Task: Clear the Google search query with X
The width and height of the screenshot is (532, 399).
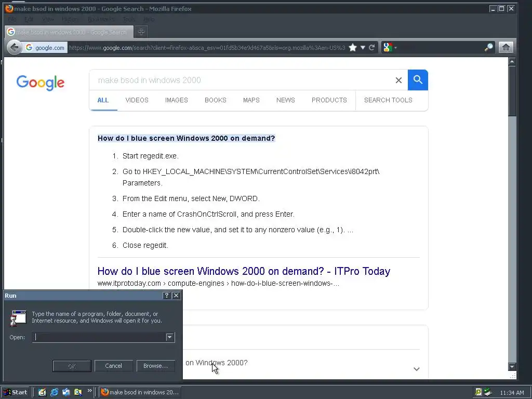Action: click(x=398, y=80)
